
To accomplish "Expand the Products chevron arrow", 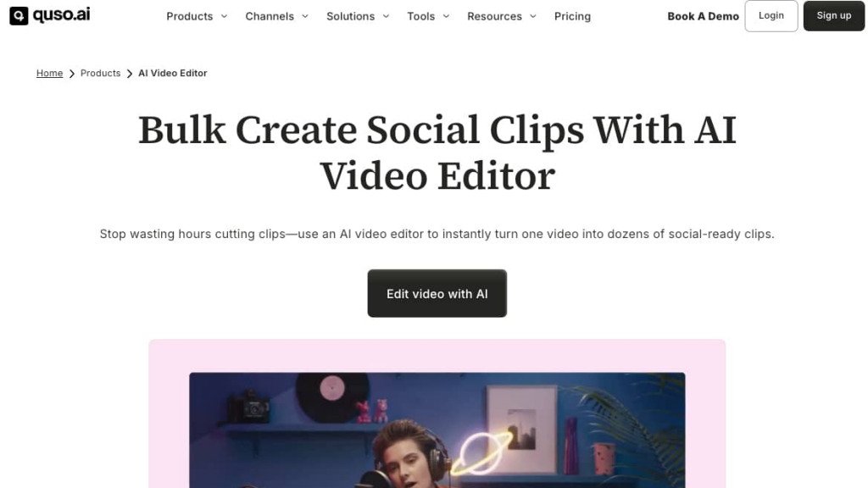I will click(224, 16).
